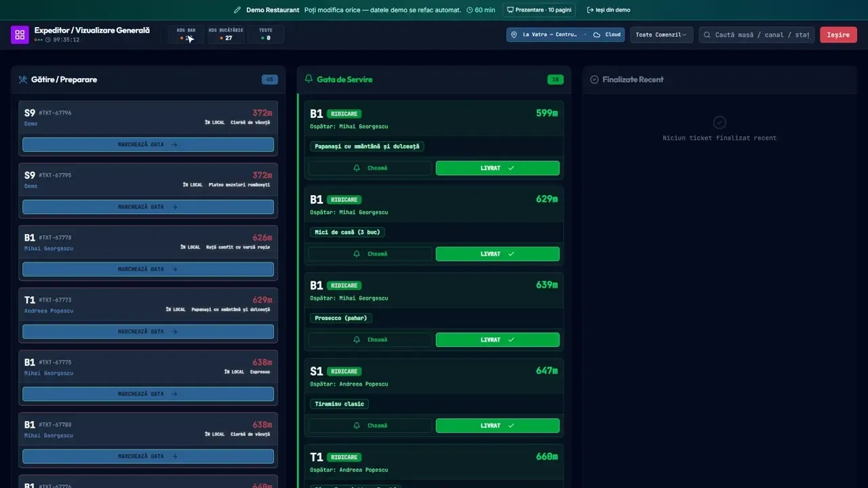This screenshot has width=868, height=488.
Task: Click the fork-and-knife icon beside Gătire / Preparare
Action: [x=23, y=79]
